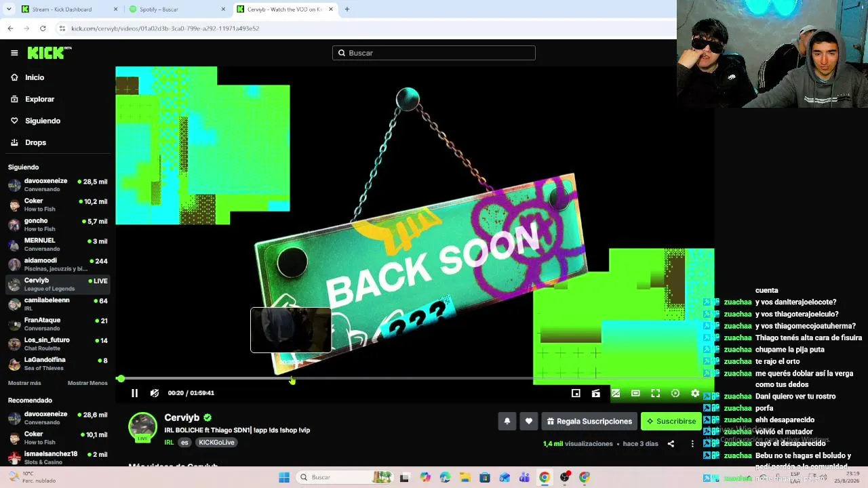This screenshot has width=868, height=488.
Task: Follow Cerviyb with the heart button
Action: 529,421
